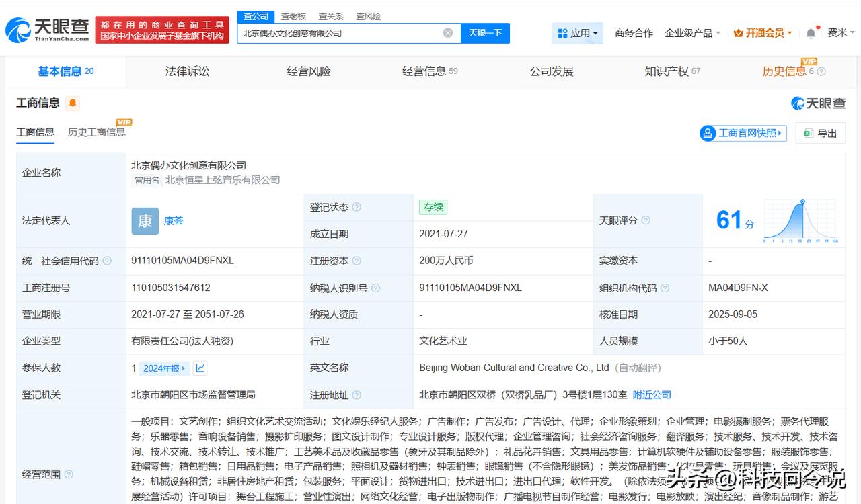The height and width of the screenshot is (504, 861).
Task: Click the 导出 export button
Action: [820, 133]
